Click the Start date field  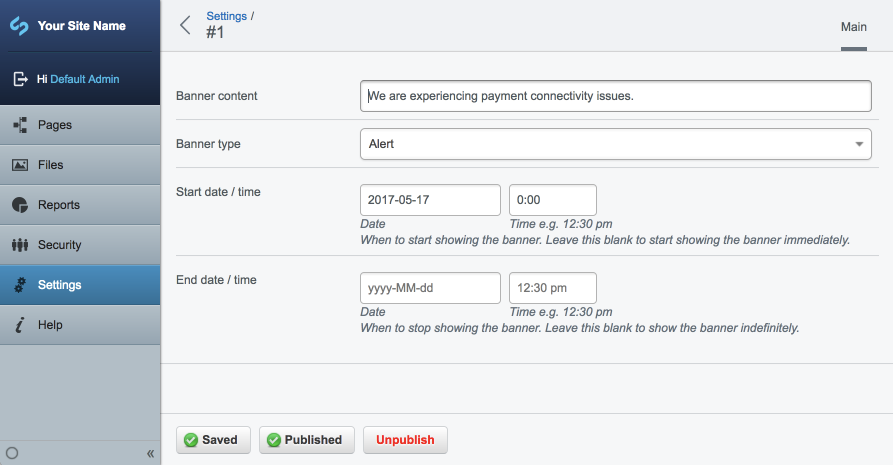[430, 200]
